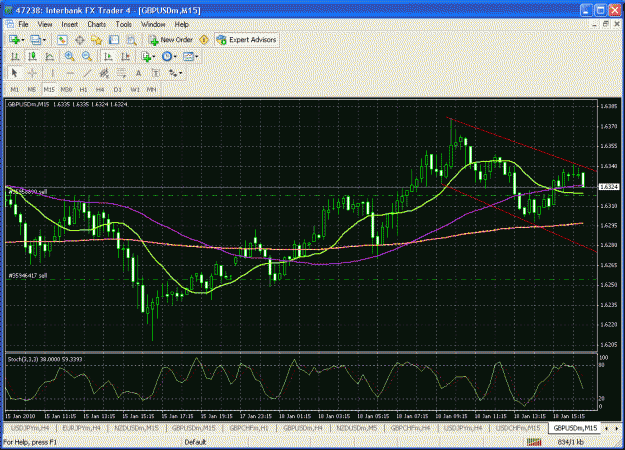Switch to the M30 timeframe
Image resolution: width=625 pixels, height=450 pixels.
[x=66, y=90]
